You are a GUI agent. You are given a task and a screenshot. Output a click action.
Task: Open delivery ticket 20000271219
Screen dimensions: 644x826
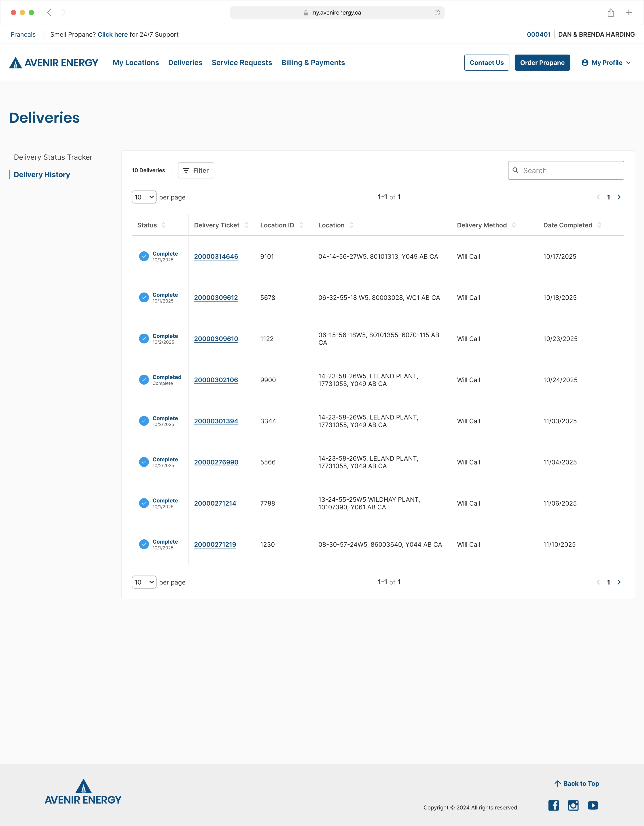click(215, 545)
